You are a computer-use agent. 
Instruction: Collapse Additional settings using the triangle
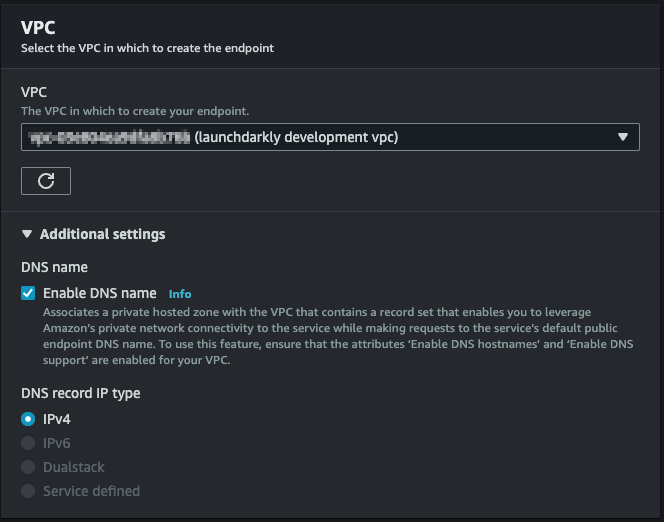(27, 234)
